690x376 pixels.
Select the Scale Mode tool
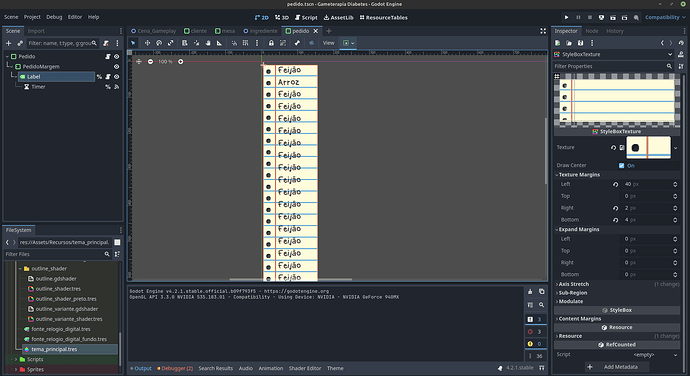point(171,43)
